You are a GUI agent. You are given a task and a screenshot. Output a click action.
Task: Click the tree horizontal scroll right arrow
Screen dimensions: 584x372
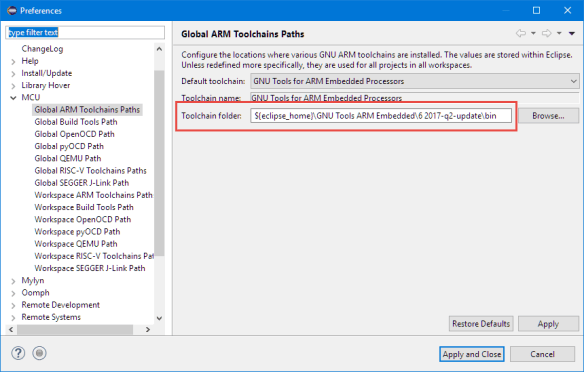tap(148, 330)
